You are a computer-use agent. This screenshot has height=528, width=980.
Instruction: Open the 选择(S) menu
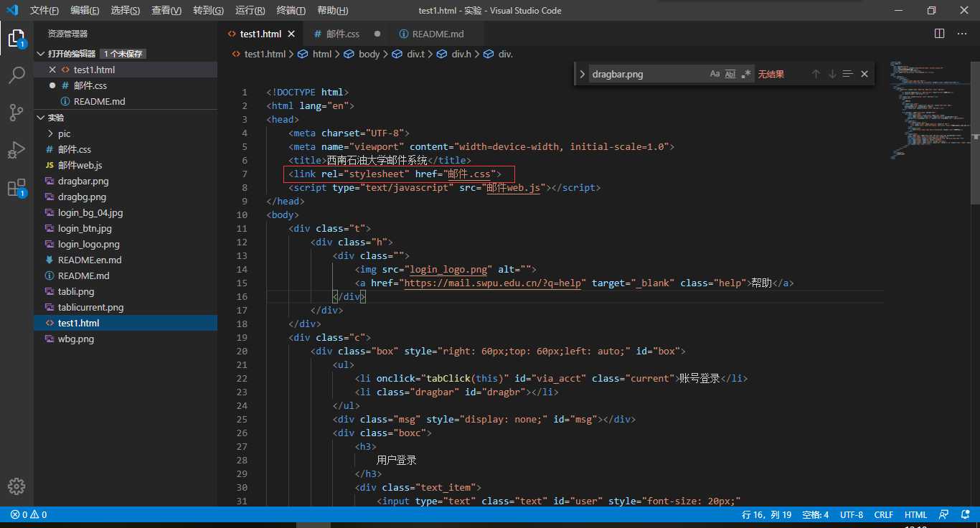pyautogui.click(x=126, y=11)
